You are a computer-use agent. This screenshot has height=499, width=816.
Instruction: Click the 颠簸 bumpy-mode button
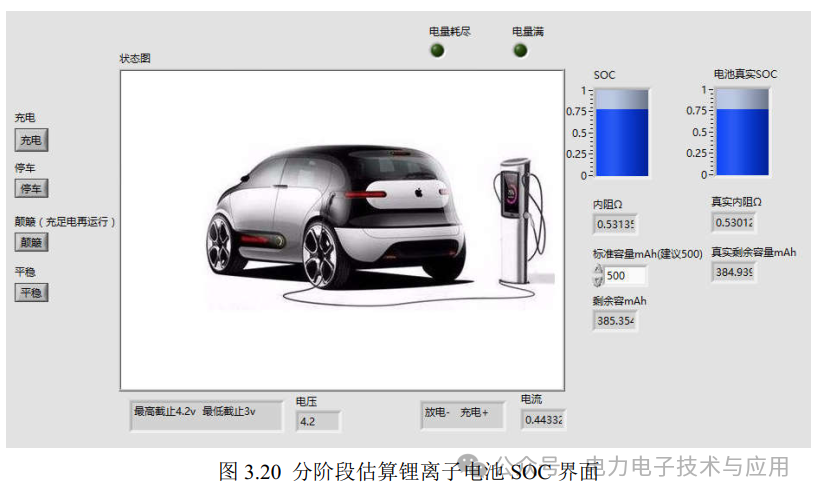(x=31, y=242)
